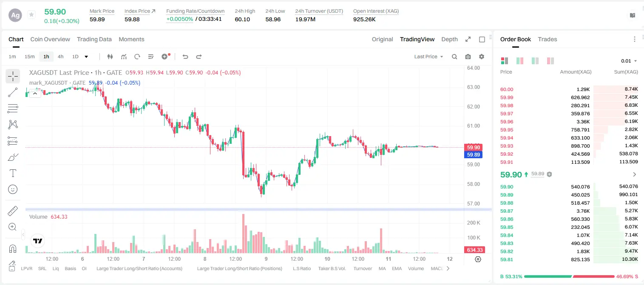Open the emoji sticker tool
Screen dimensions: 644x285
click(x=13, y=189)
